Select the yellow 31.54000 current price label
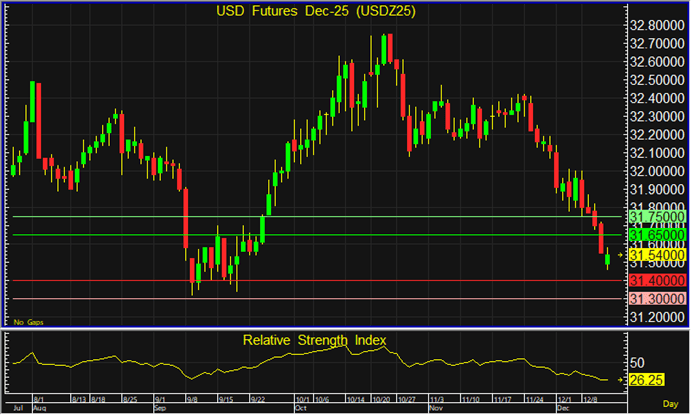The image size is (691, 415). click(x=655, y=256)
